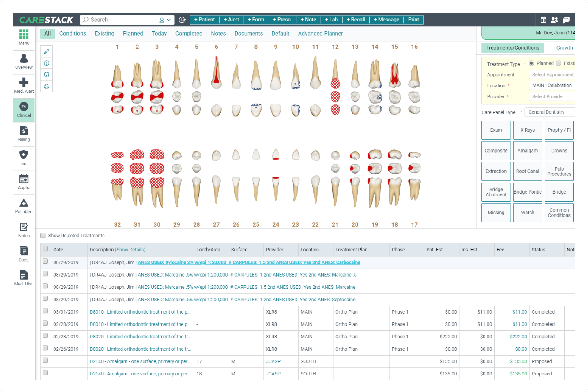Print the tooth chart using the printer icon
Viewport: 588px width, 392px height.
(x=46, y=86)
